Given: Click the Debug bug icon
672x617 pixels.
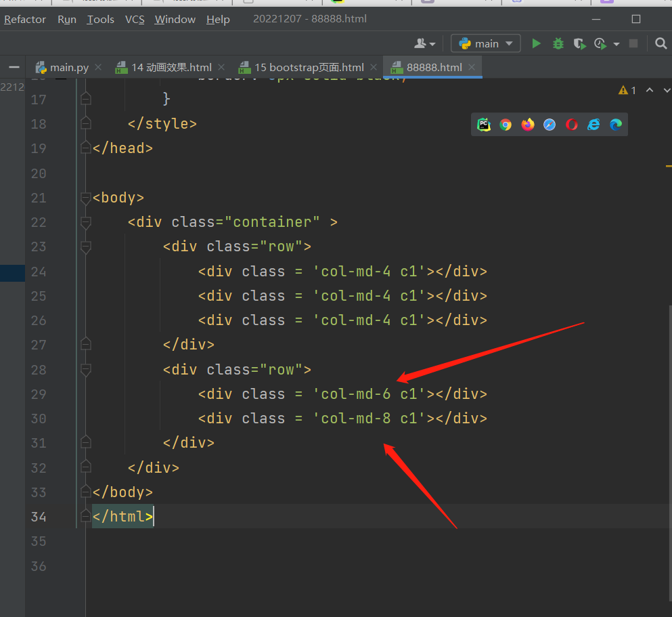Looking at the screenshot, I should 558,43.
